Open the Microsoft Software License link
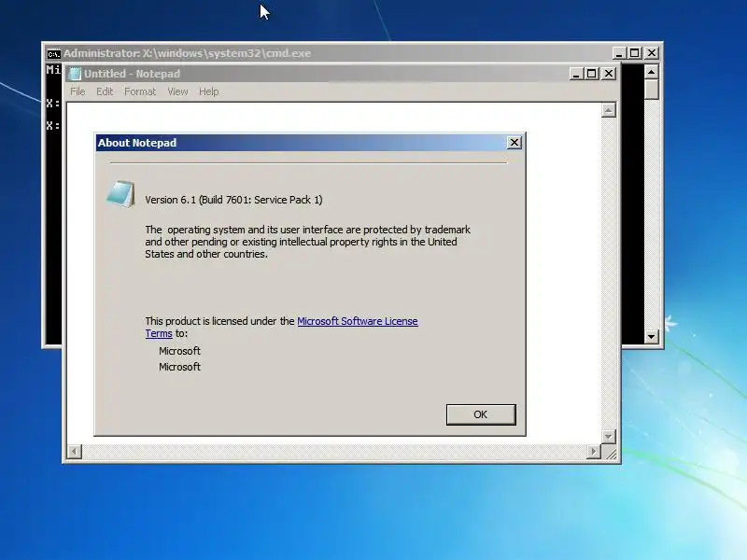The image size is (747, 560). click(358, 321)
